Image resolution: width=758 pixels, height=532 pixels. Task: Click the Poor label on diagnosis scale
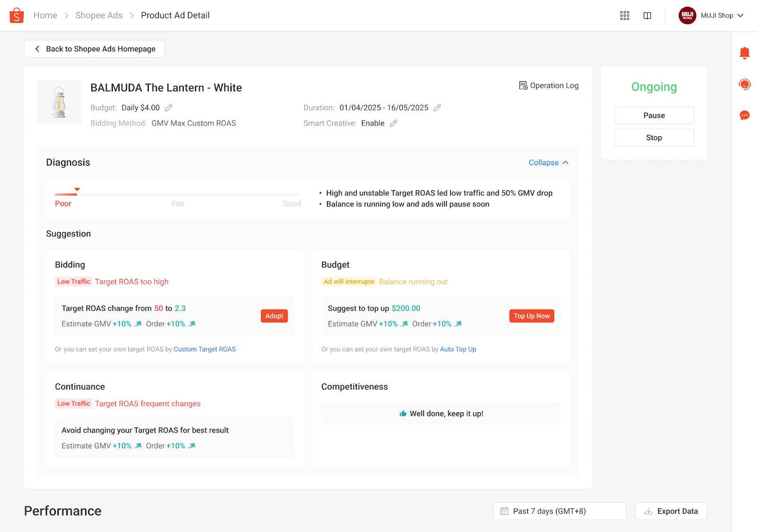[x=63, y=204]
